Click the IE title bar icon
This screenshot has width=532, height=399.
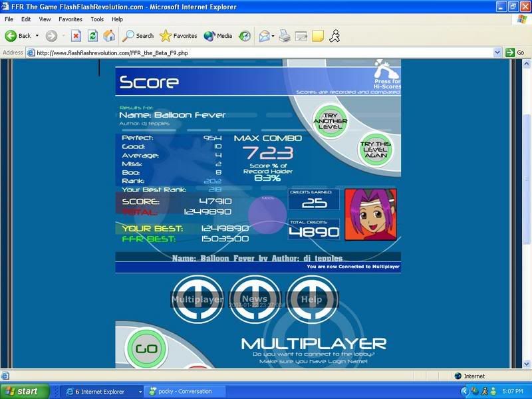(x=5, y=7)
